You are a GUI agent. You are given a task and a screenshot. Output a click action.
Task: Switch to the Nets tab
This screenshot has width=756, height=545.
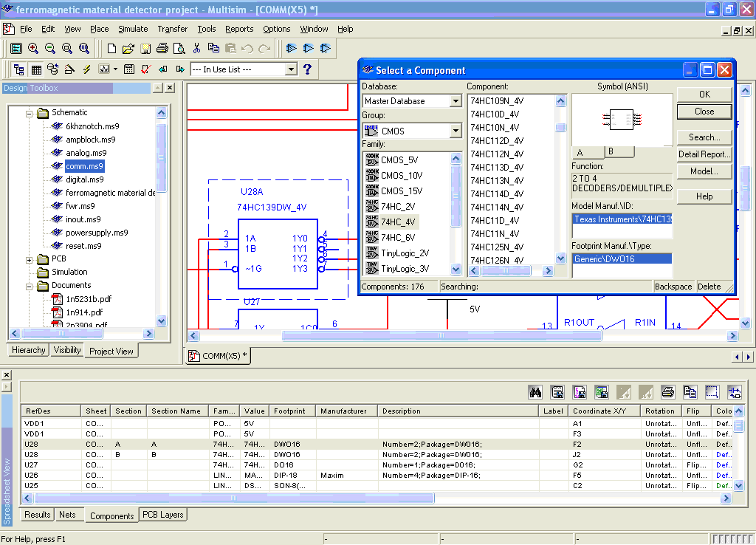coord(67,515)
